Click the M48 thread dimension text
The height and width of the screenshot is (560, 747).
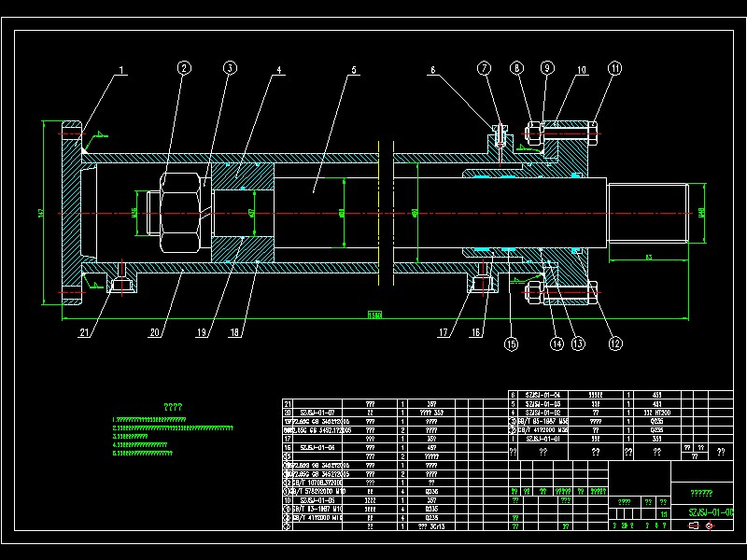click(x=701, y=212)
